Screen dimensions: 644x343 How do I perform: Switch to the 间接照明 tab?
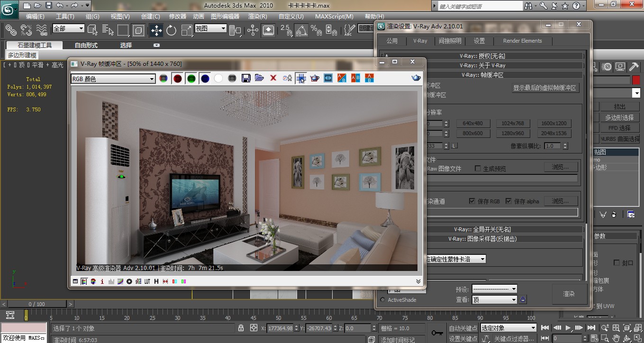[450, 41]
